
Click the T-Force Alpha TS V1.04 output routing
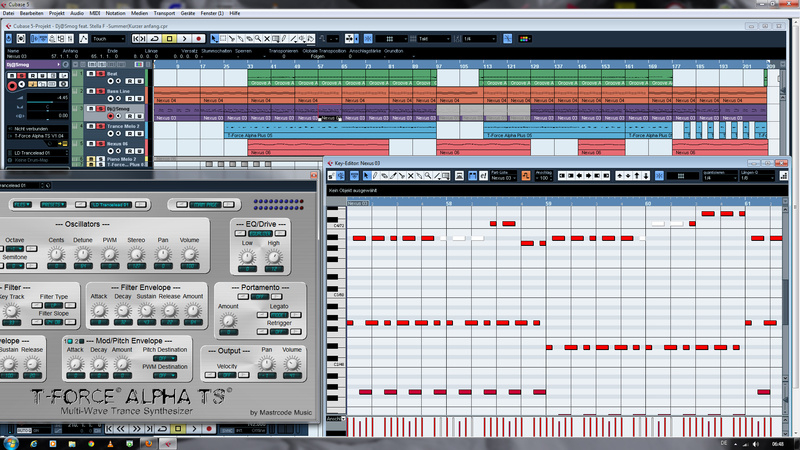tap(39, 136)
